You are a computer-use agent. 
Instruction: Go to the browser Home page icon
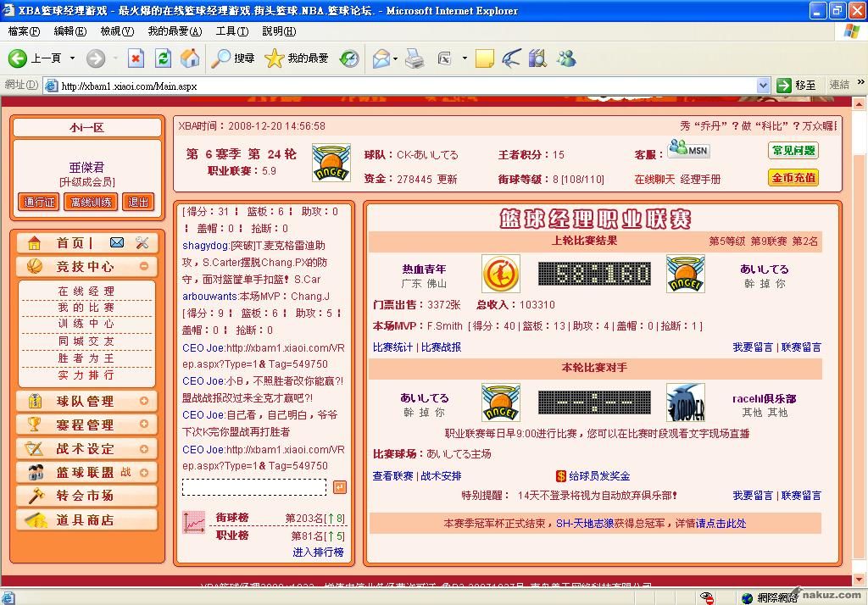click(x=190, y=58)
